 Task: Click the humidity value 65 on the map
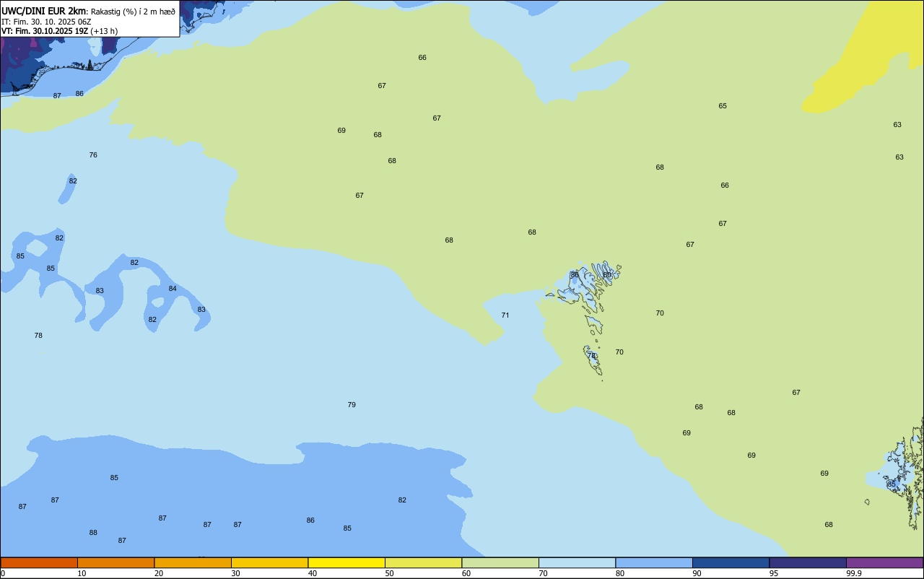tap(723, 106)
